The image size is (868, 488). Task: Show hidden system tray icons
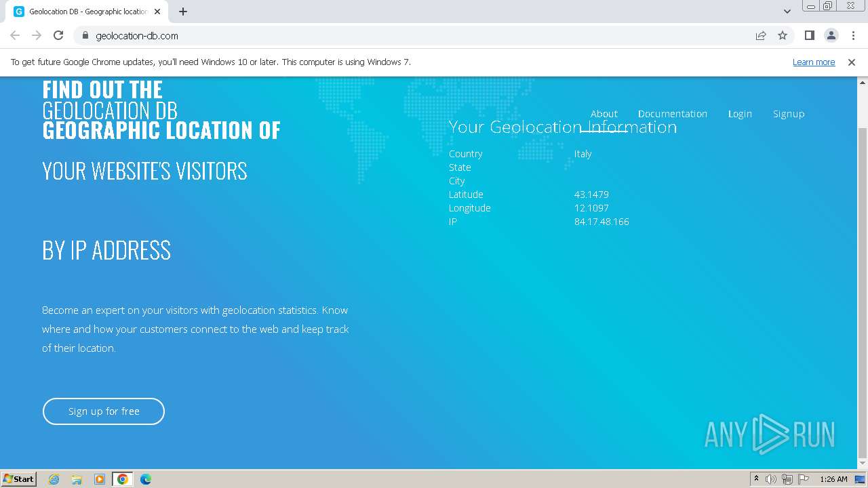(x=756, y=479)
